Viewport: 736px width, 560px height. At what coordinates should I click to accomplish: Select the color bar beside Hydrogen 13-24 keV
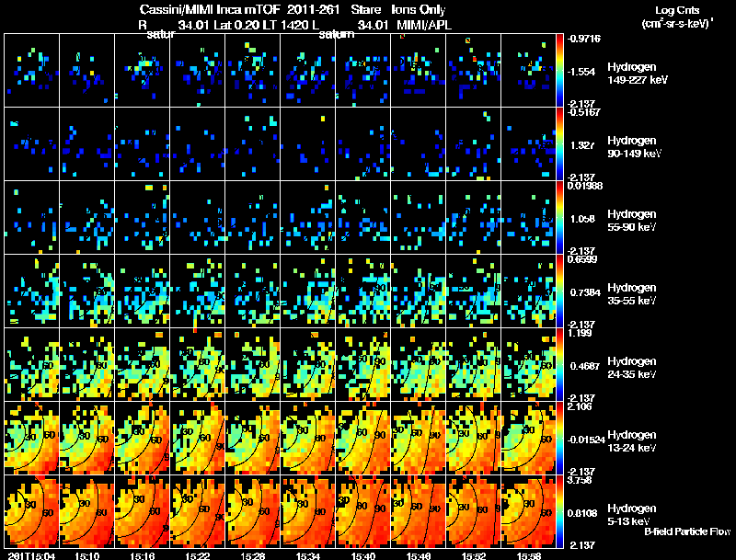559,439
